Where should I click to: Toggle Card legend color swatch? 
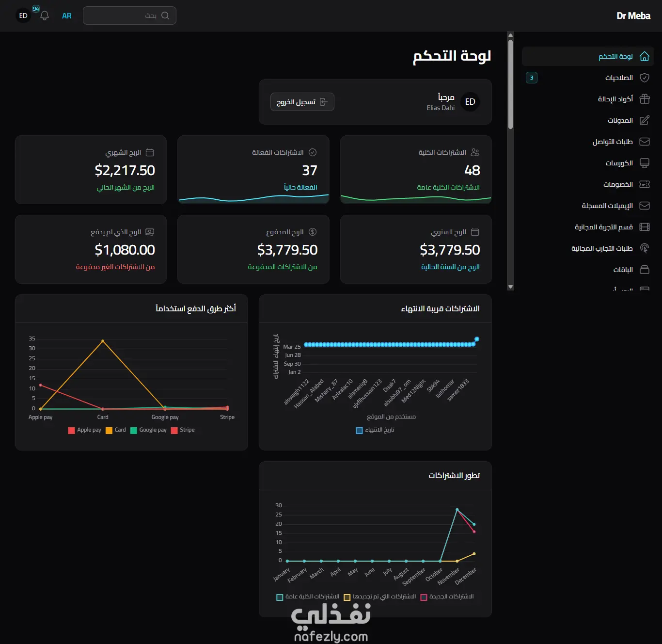tap(109, 430)
